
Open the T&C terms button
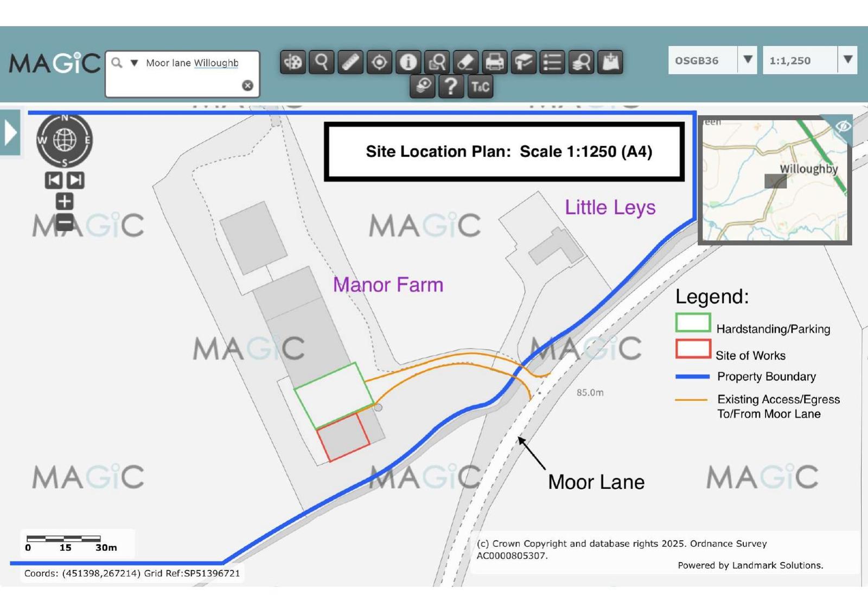[480, 87]
